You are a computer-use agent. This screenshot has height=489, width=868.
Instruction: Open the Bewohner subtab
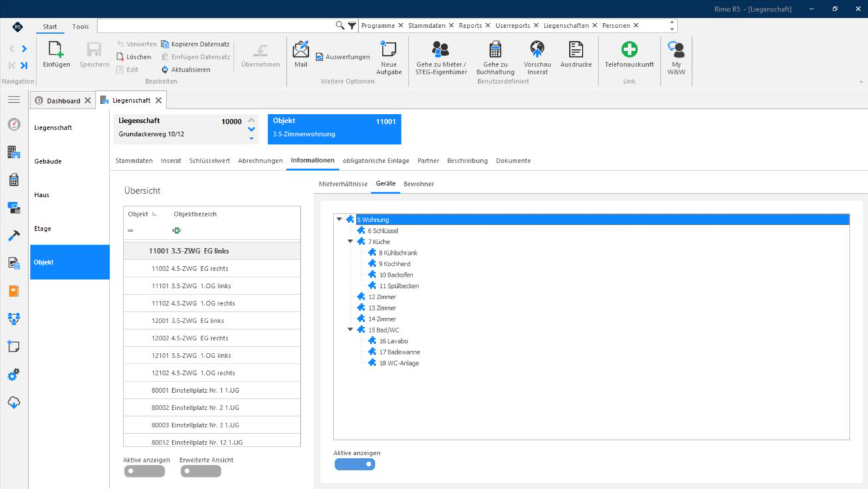click(419, 184)
